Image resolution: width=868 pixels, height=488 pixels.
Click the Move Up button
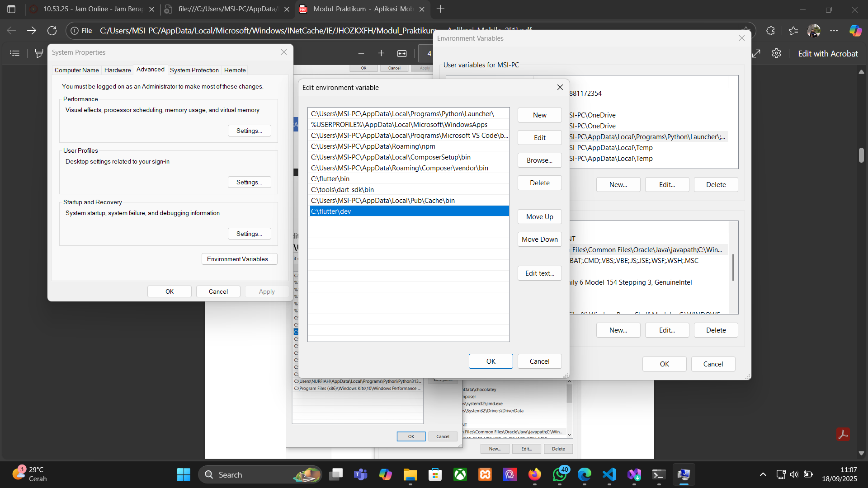point(539,217)
